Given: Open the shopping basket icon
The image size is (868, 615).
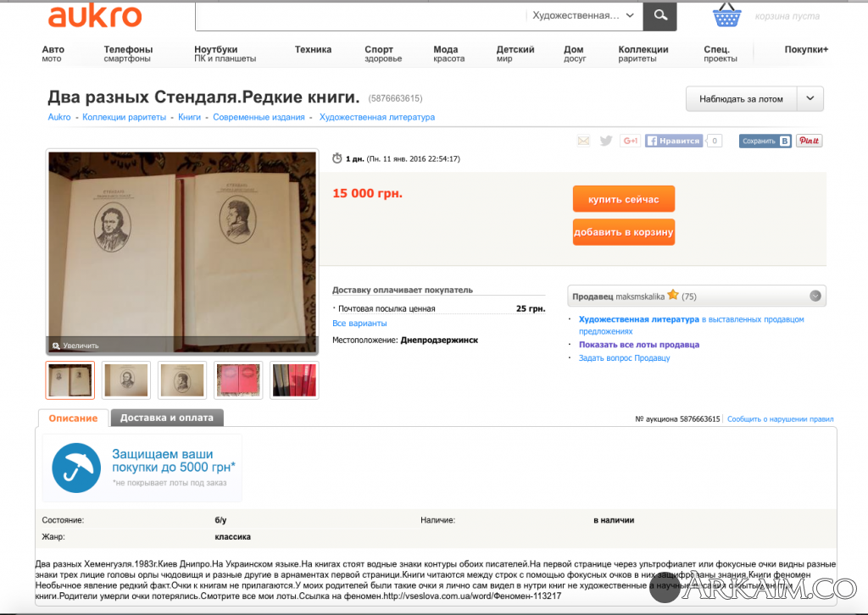Looking at the screenshot, I should pyautogui.click(x=726, y=15).
